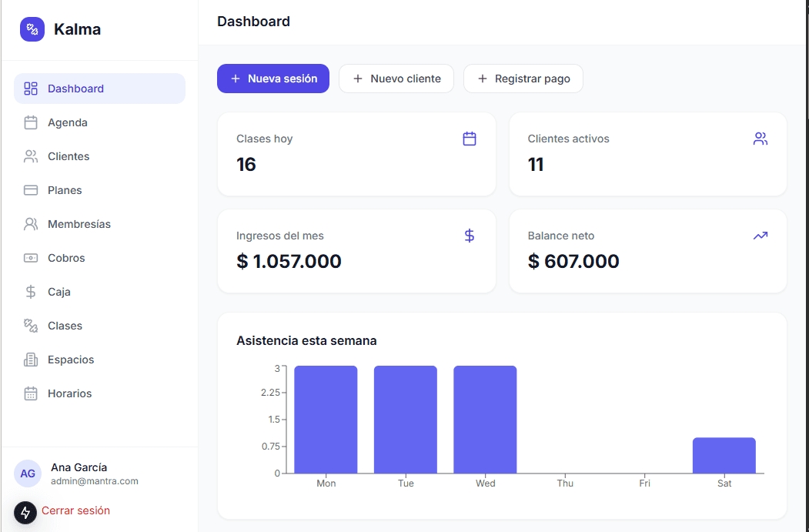Open Caja from the sidebar

pyautogui.click(x=99, y=292)
